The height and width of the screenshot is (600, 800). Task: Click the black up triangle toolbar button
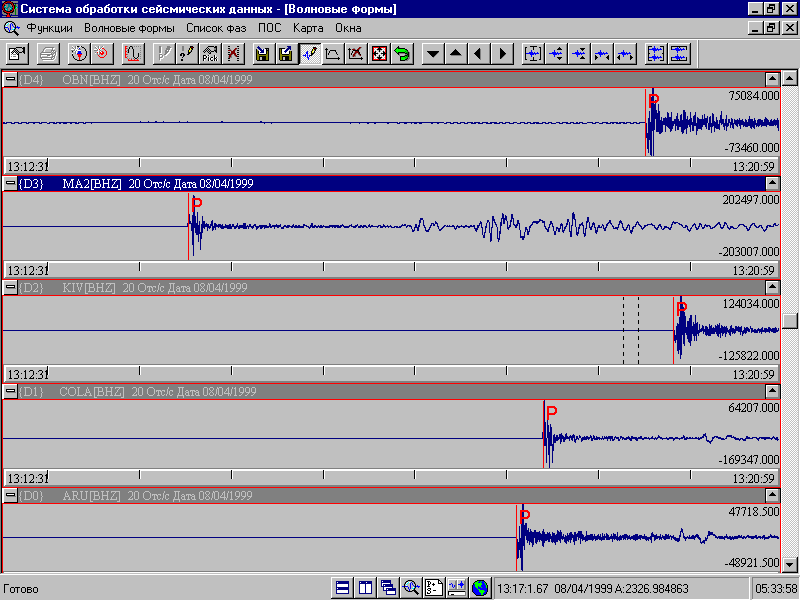[x=456, y=54]
